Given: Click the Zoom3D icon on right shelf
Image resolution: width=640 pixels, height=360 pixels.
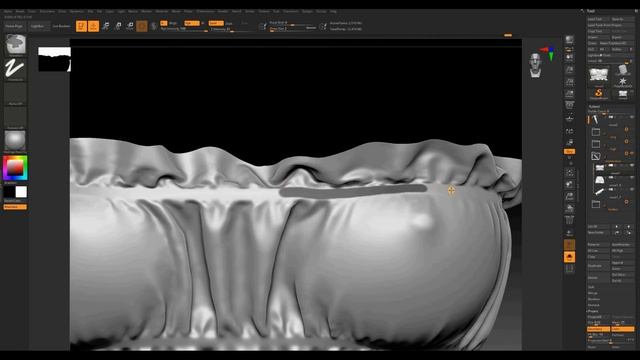Looking at the screenshot, I should pos(569,196).
